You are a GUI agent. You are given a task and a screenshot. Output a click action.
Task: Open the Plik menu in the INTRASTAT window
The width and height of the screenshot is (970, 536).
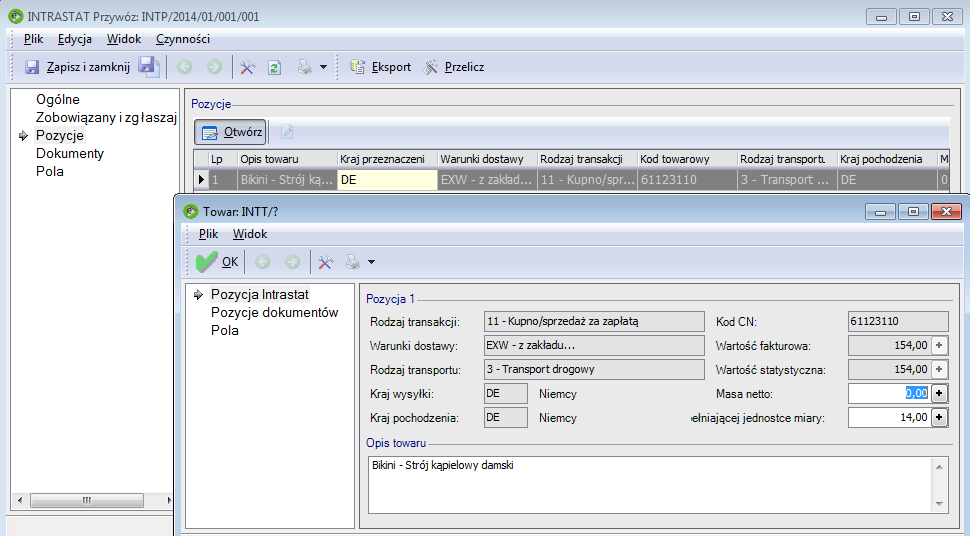pyautogui.click(x=33, y=39)
